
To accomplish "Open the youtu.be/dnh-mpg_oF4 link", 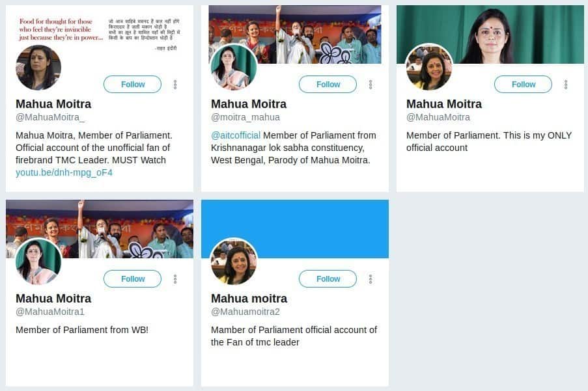I will (x=64, y=172).
